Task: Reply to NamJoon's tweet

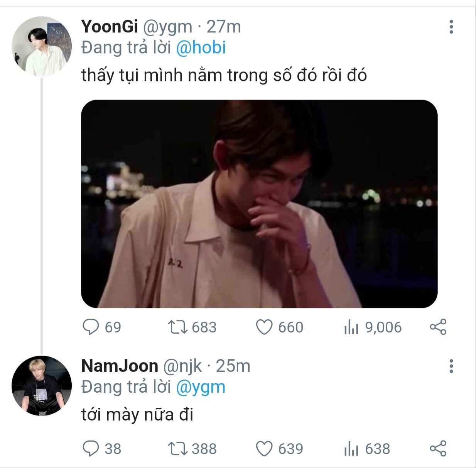Action: pyautogui.click(x=91, y=449)
